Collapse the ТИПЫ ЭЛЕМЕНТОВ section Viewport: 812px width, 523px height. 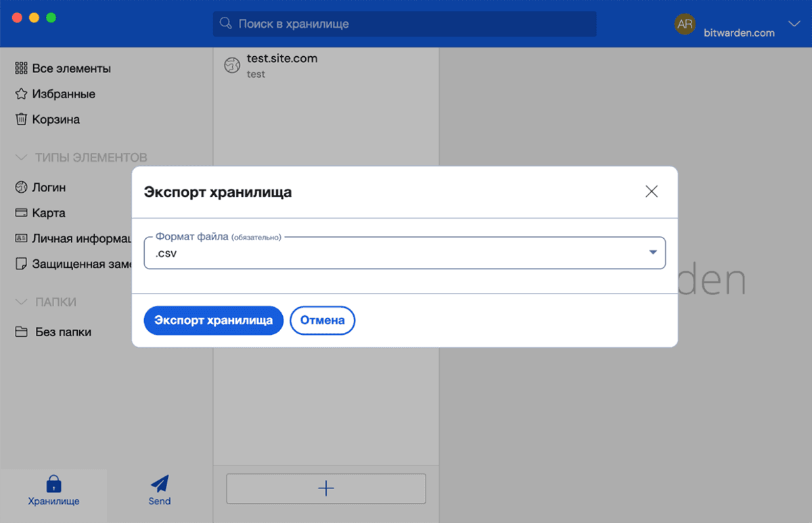[x=20, y=158]
